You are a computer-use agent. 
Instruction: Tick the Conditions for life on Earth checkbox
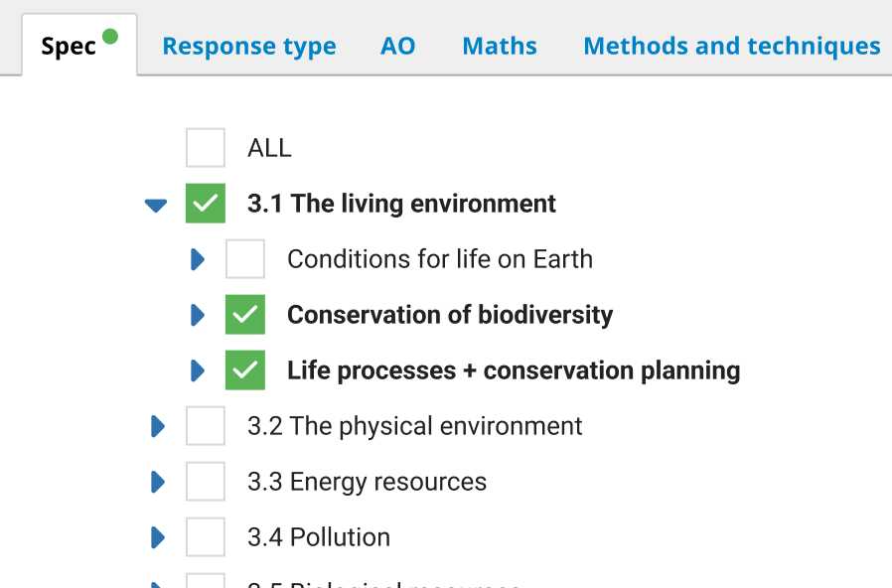click(x=245, y=259)
